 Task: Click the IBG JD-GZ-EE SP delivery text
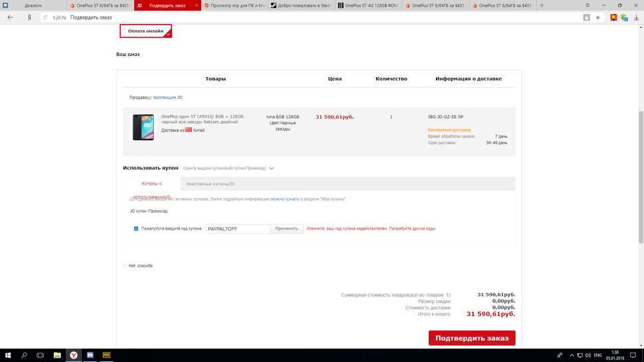pos(446,117)
